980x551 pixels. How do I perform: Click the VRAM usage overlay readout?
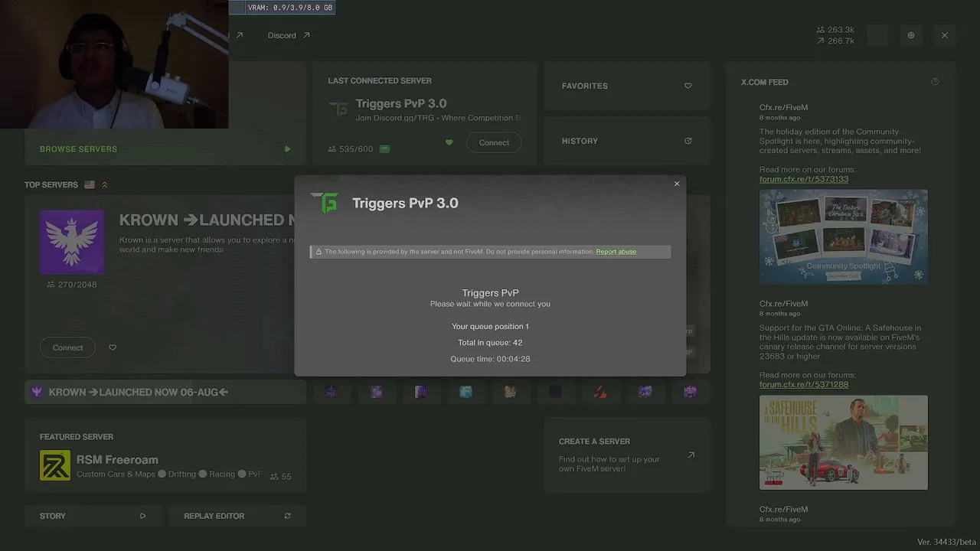tap(290, 8)
